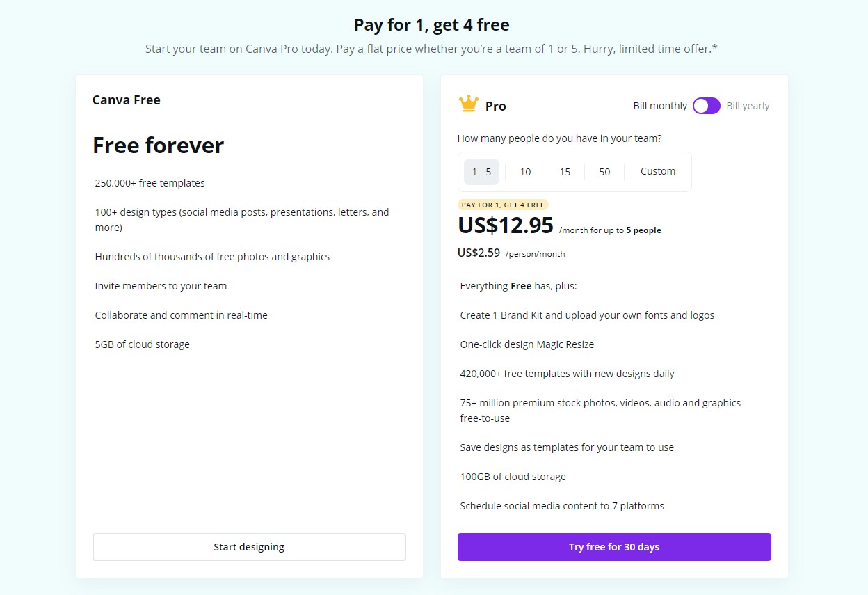Click the US$12.95 price text
868x595 pixels.
click(x=506, y=225)
